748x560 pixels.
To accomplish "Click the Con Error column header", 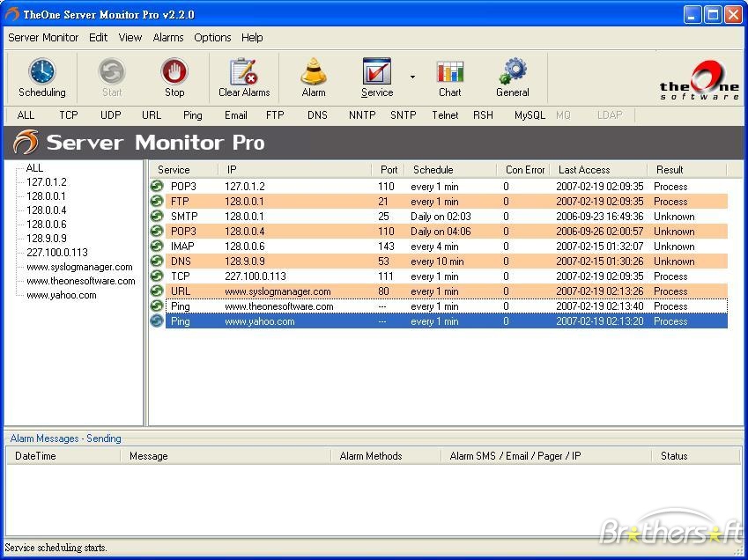I will coord(523,170).
